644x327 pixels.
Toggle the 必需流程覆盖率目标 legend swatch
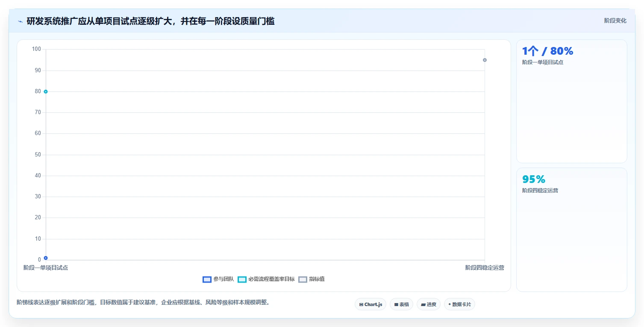click(x=242, y=279)
